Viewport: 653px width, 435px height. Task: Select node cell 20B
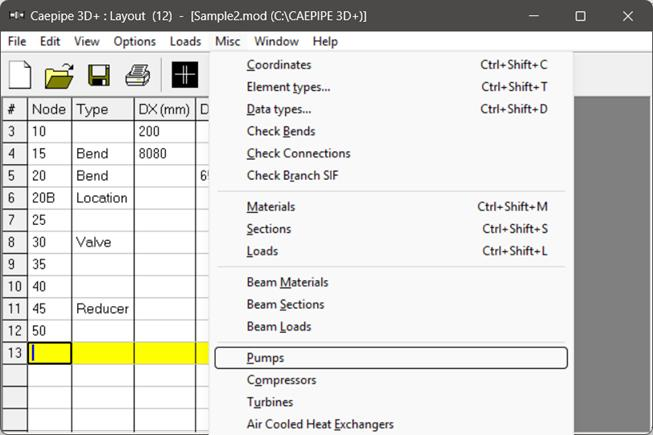tap(50, 198)
